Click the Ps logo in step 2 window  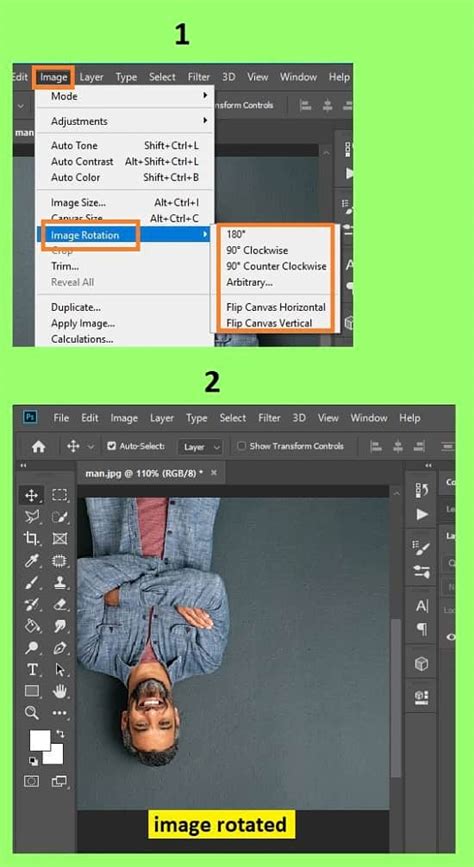pos(31,417)
